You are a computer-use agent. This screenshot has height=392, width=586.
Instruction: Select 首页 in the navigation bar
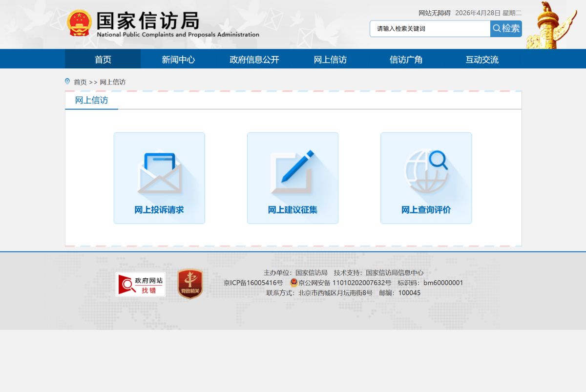click(x=102, y=59)
